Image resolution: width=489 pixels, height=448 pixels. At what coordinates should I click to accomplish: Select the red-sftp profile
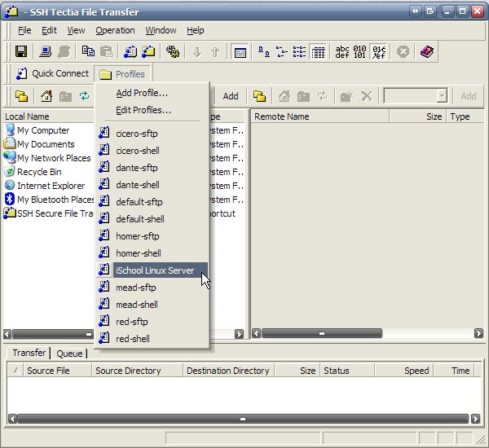(152, 322)
